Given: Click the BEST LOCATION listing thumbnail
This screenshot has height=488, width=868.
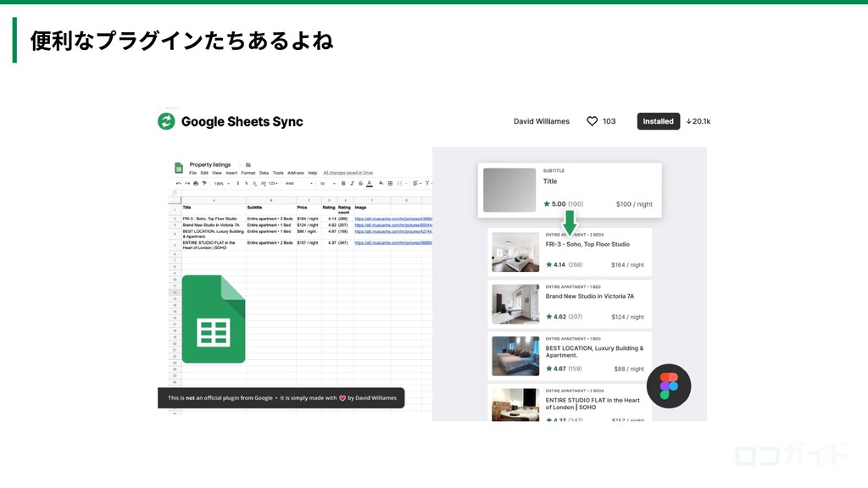Looking at the screenshot, I should [x=515, y=356].
